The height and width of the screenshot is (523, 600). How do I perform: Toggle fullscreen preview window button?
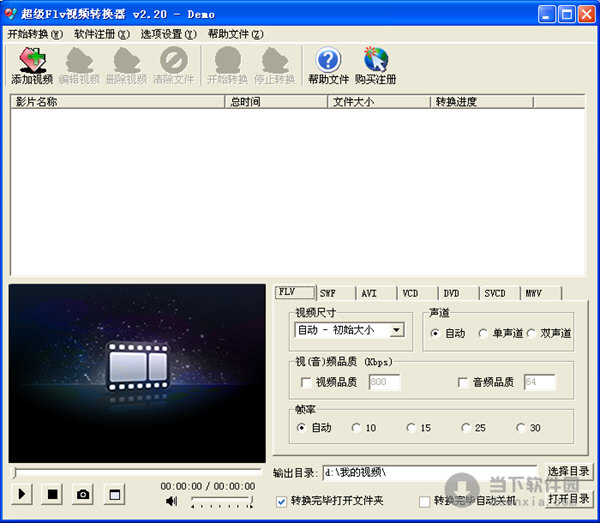114,494
